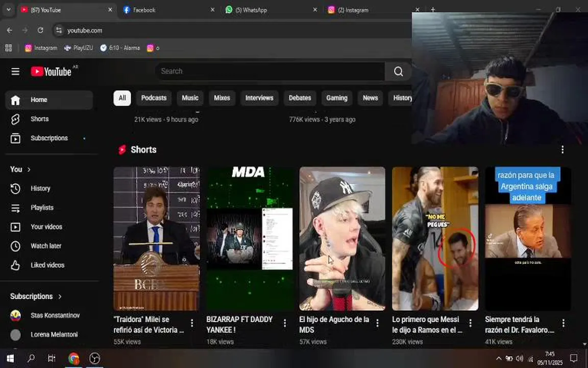Open the Messi and Ramos short thumbnail
This screenshot has height=368, width=588.
(435, 239)
